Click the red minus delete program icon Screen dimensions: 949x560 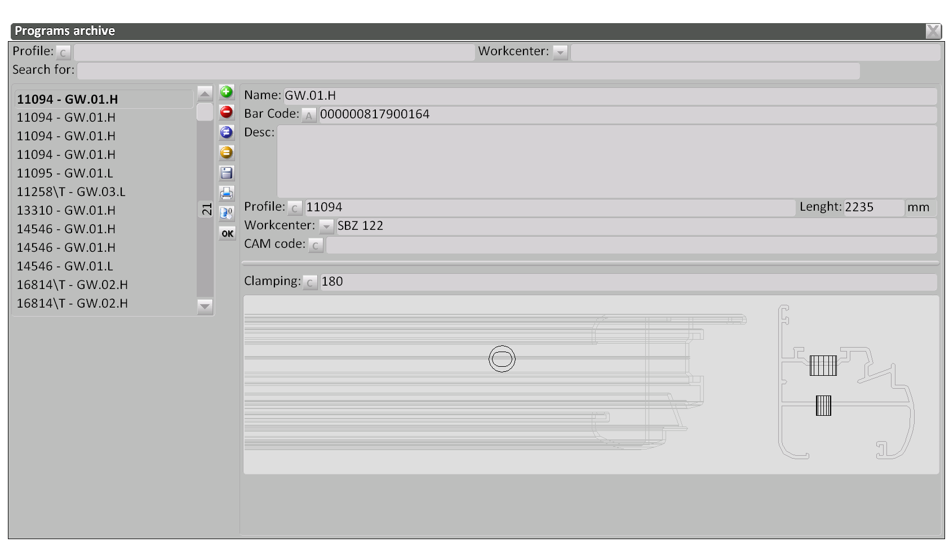click(x=227, y=112)
